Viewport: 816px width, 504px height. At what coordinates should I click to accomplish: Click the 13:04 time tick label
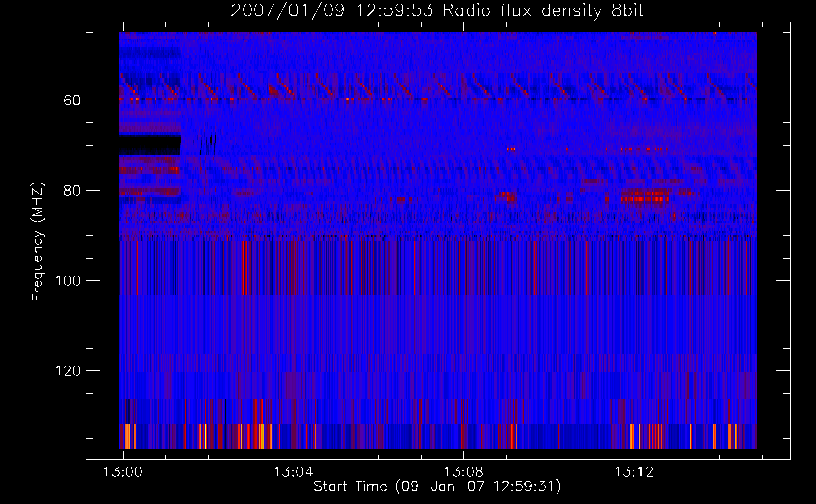293,472
